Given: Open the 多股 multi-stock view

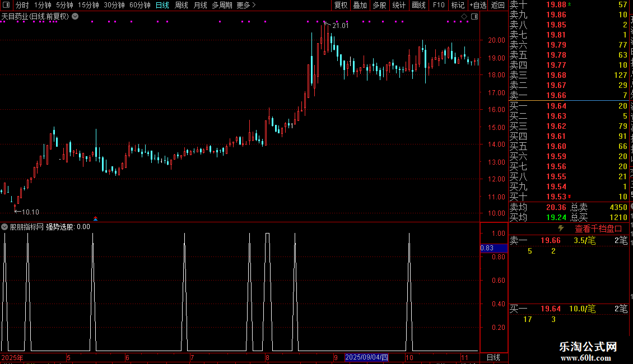Looking at the screenshot, I should 379,5.
